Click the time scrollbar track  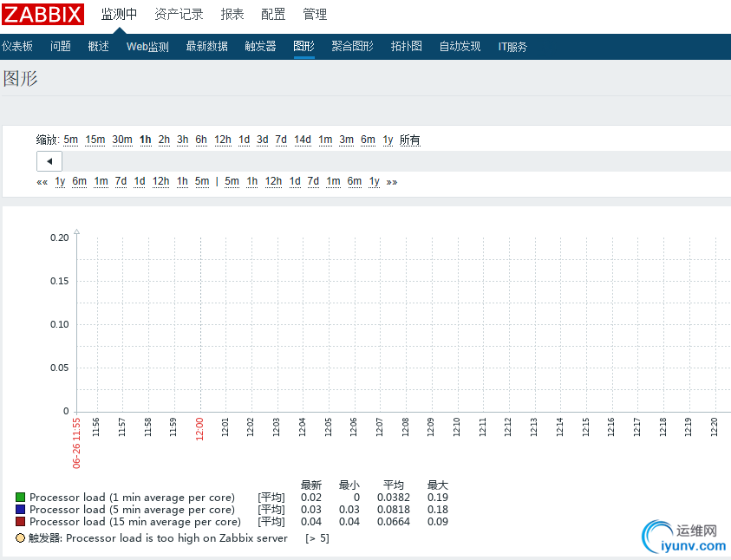coord(390,161)
